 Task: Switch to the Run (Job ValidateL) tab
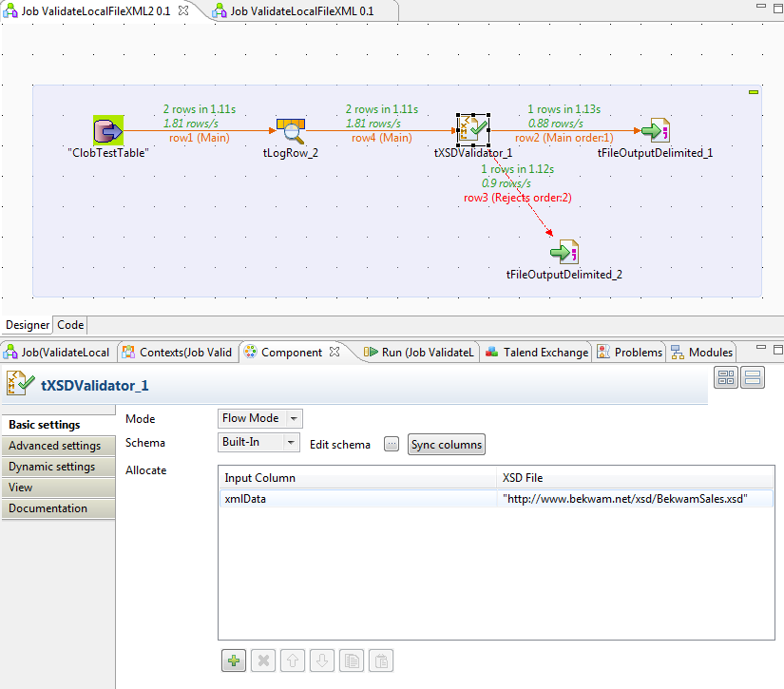421,352
